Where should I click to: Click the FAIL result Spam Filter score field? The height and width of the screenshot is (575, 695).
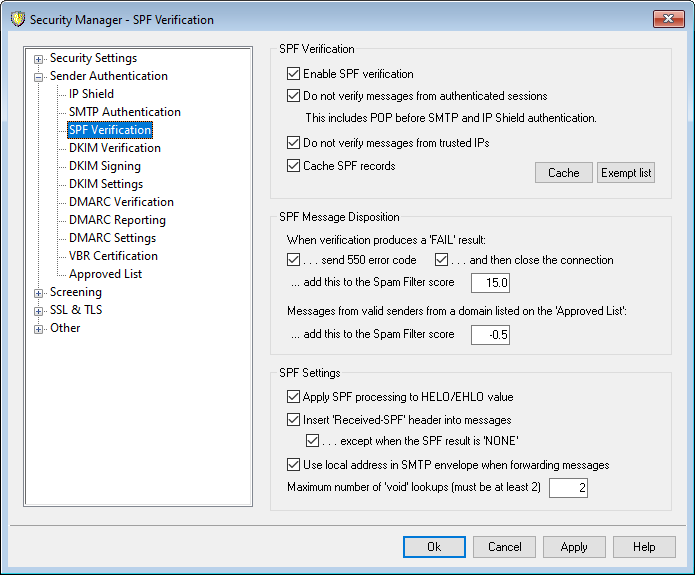pyautogui.click(x=490, y=283)
